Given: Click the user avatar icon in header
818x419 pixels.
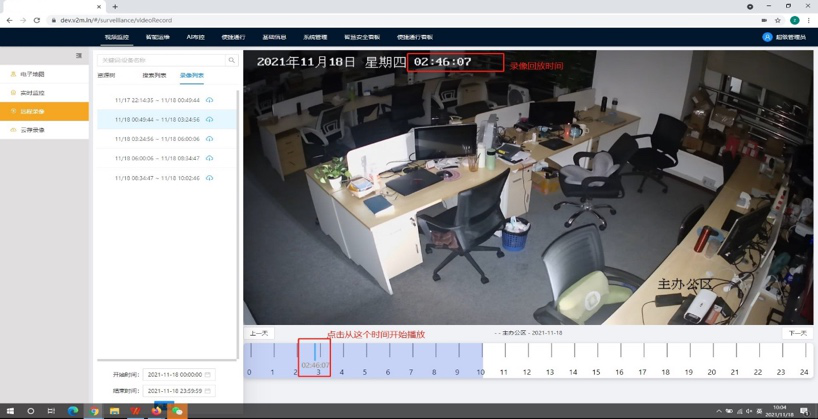Looking at the screenshot, I should tap(767, 37).
